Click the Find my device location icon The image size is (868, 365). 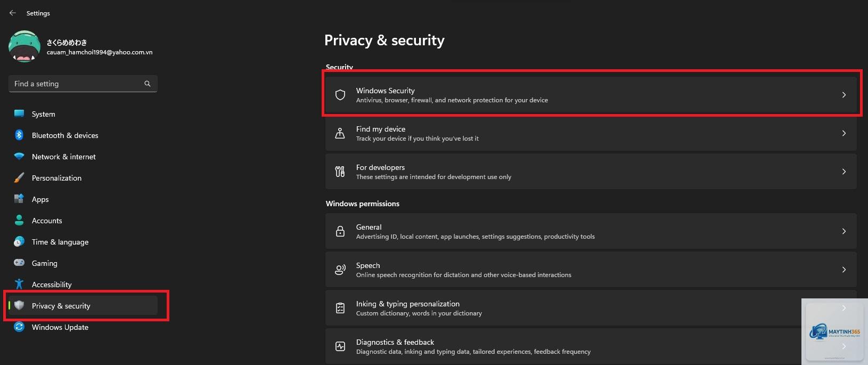[x=340, y=133]
